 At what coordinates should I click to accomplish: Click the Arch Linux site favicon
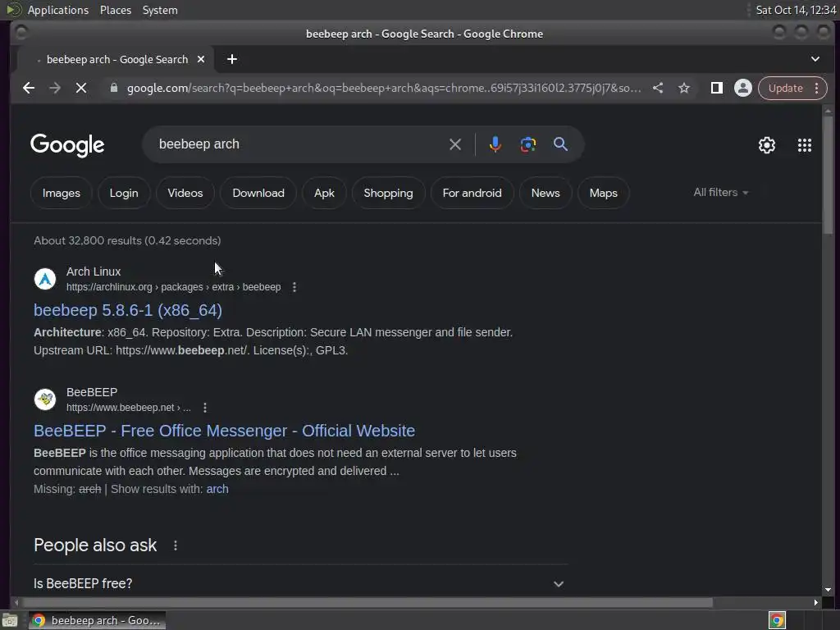(45, 279)
